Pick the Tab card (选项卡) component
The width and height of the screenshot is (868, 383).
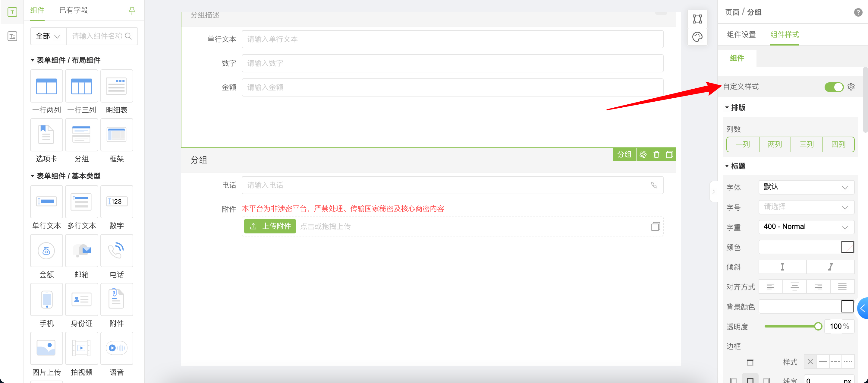point(46,135)
